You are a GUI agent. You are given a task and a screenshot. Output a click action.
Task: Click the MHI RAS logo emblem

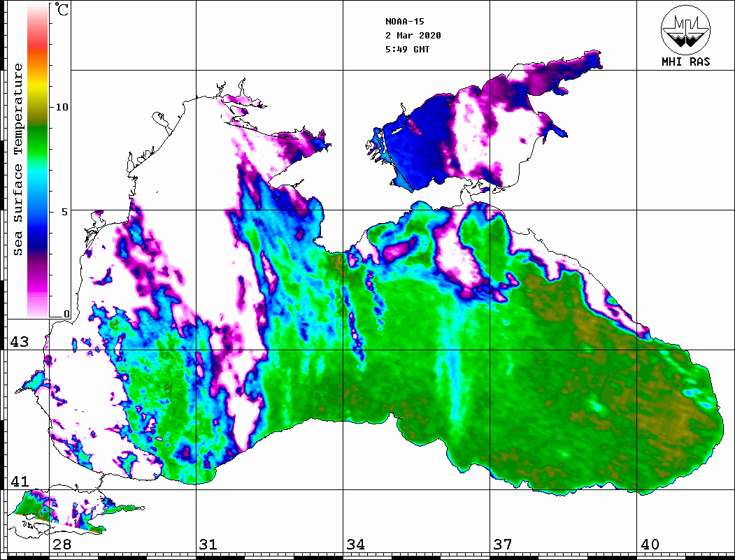tap(685, 29)
